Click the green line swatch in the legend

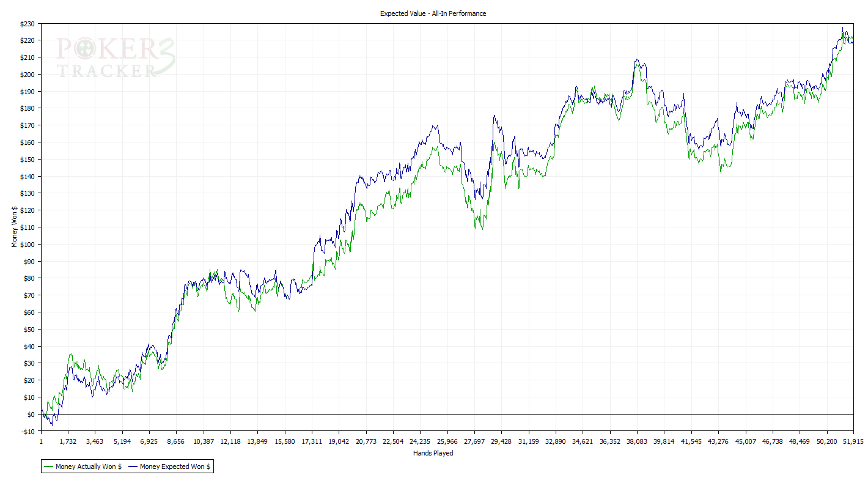48,466
